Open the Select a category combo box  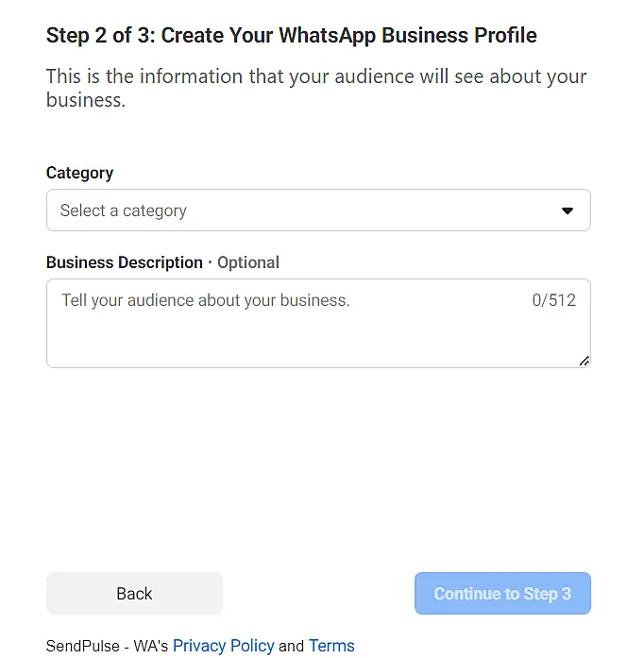pyautogui.click(x=317, y=211)
